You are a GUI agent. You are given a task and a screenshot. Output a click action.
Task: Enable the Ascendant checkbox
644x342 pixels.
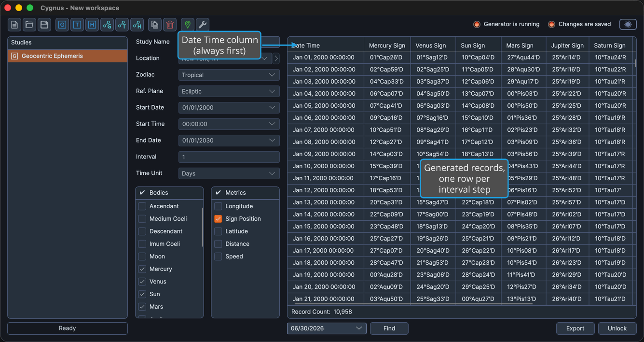pos(142,206)
